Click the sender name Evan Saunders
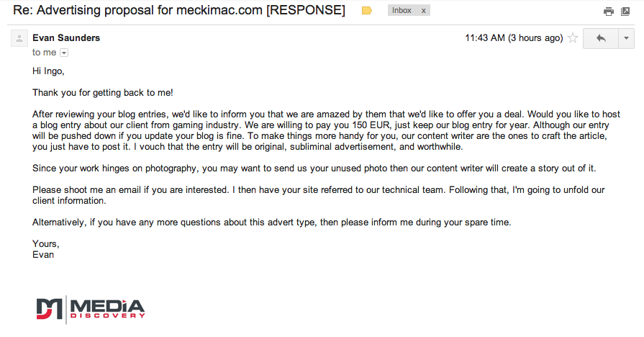The height and width of the screenshot is (337, 644). pyautogui.click(x=66, y=38)
